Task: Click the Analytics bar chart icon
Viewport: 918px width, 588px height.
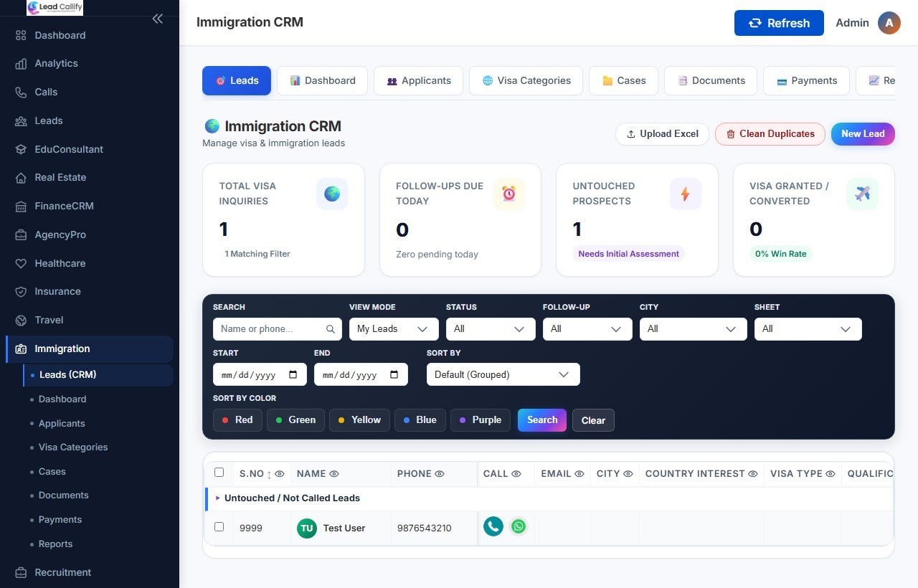Action: tap(21, 64)
